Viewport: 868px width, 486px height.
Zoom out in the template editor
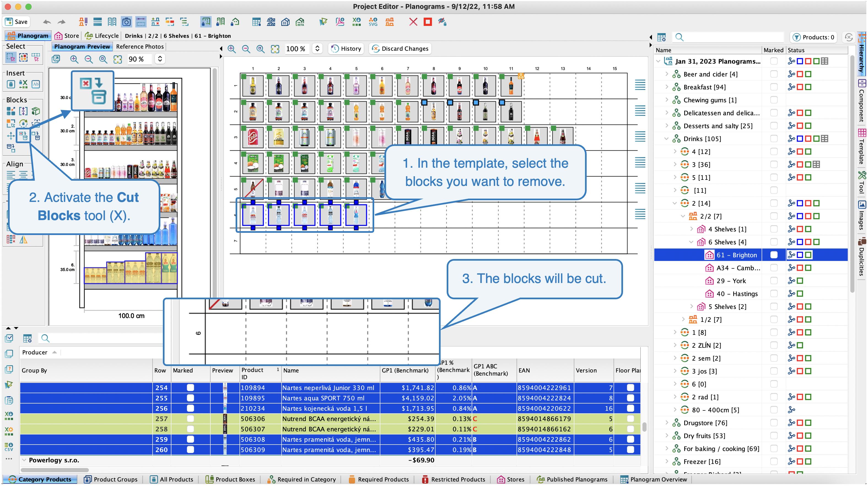246,49
